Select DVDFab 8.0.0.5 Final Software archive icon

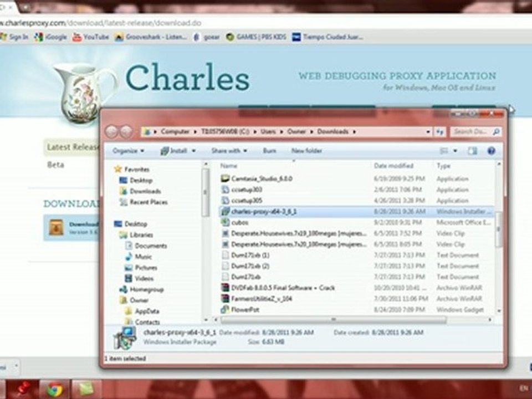(225, 288)
